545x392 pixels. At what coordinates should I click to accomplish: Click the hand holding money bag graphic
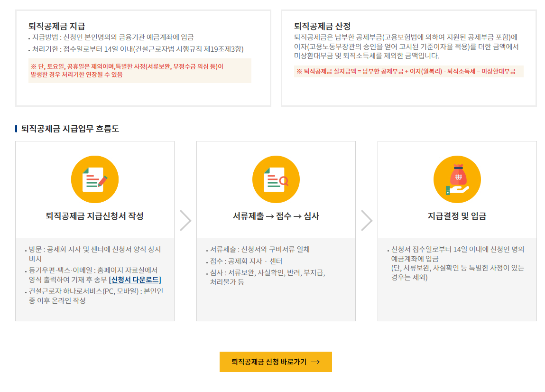pos(457,183)
